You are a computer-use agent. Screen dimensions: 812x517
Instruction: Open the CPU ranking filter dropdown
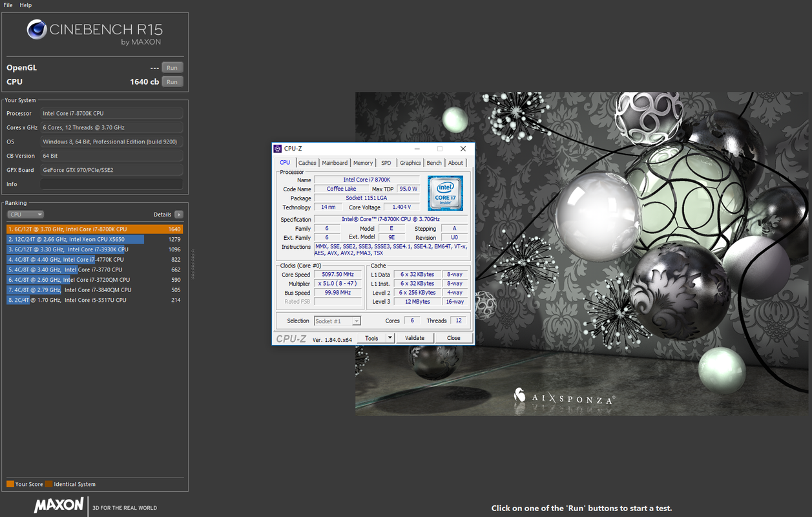click(x=25, y=215)
